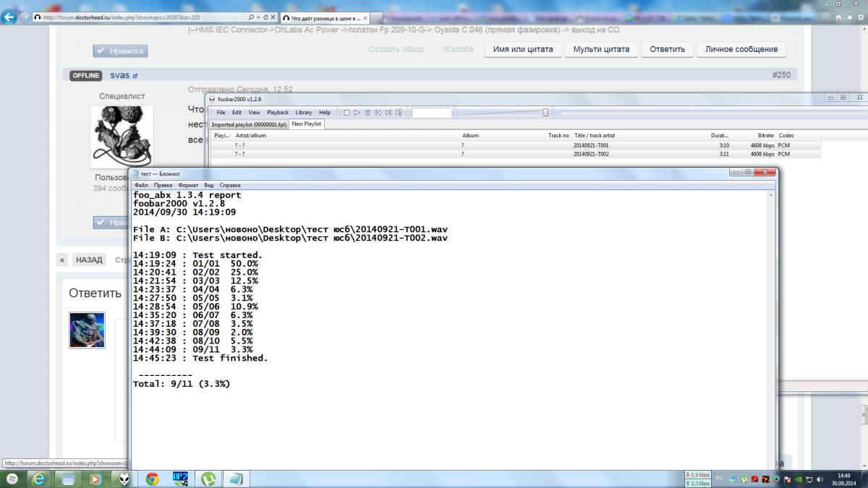
Task: Switch to the Imported playlist tab
Action: click(x=249, y=124)
